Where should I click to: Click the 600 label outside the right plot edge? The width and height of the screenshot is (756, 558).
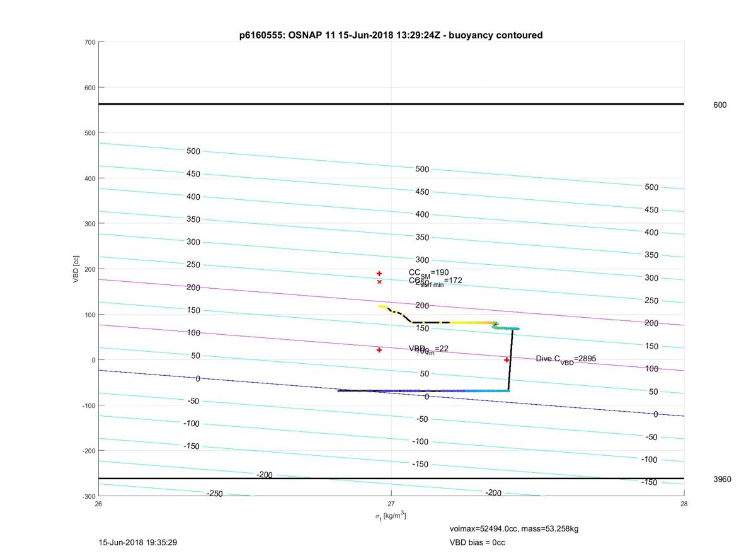tap(719, 105)
